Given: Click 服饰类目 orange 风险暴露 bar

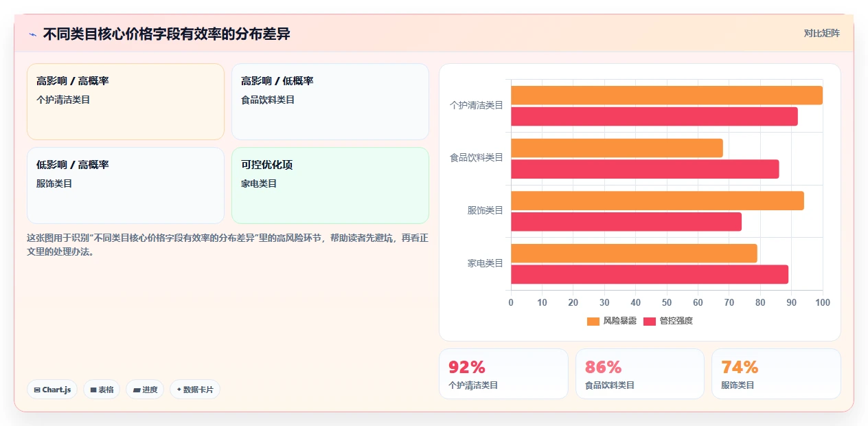Looking at the screenshot, I should (657, 201).
